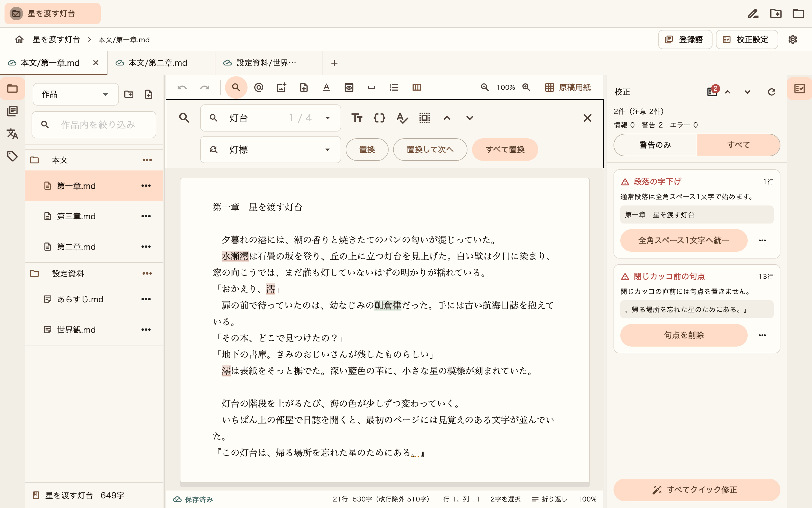Viewport: 812px width, 508px height.
Task: Open settings gear icon
Action: (x=793, y=39)
